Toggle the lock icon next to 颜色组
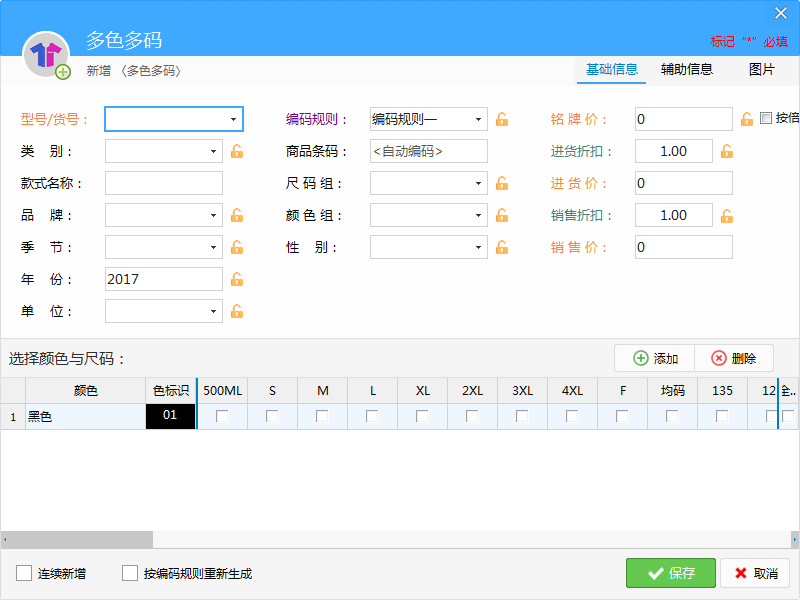 [502, 215]
